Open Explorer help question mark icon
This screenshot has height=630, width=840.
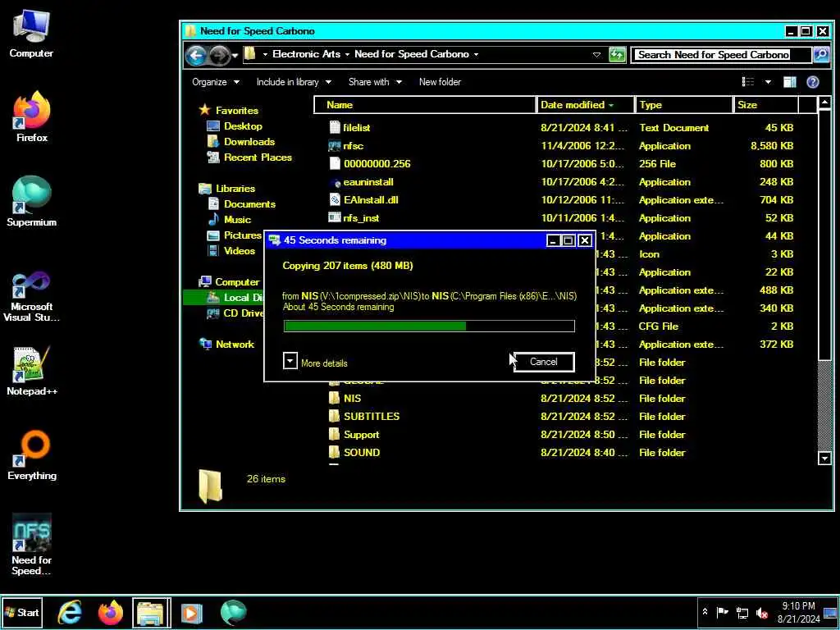[813, 82]
